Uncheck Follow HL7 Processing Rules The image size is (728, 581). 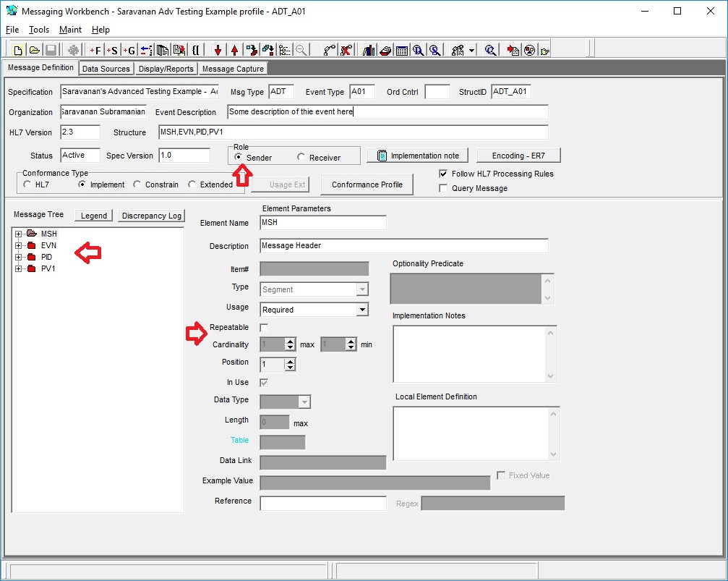(x=444, y=174)
